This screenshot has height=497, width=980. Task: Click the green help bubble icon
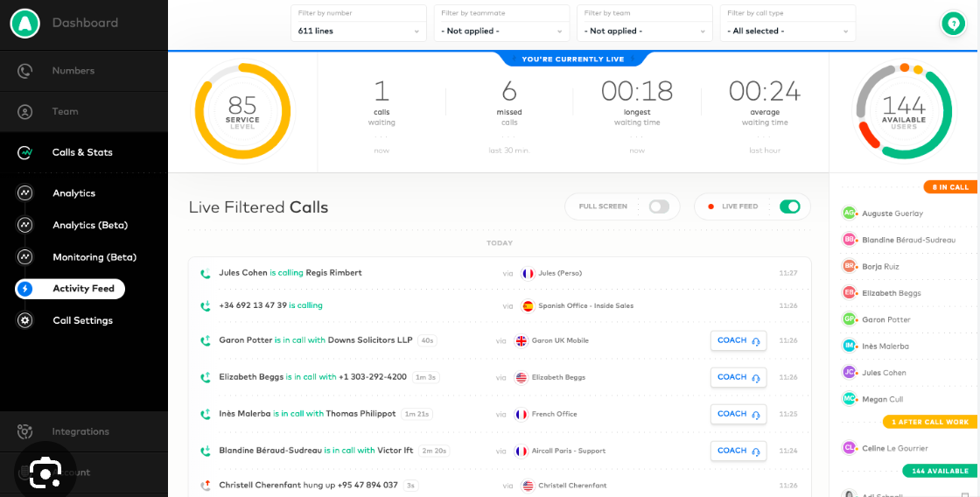pos(953,24)
